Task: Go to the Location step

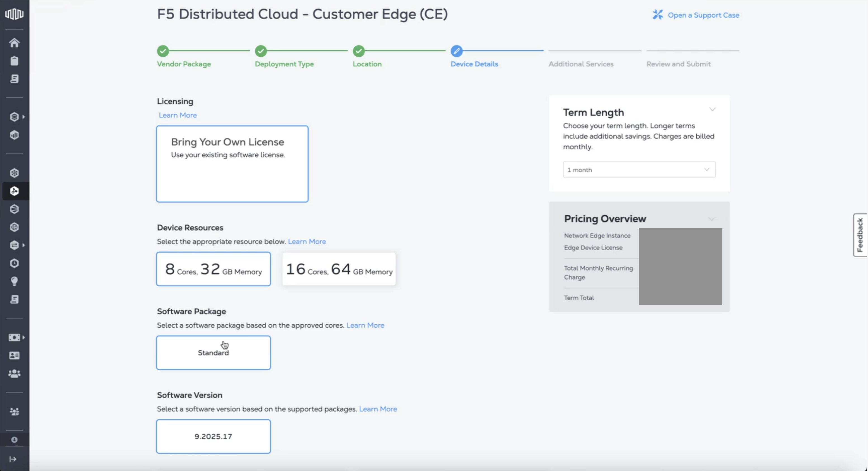Action: [x=367, y=64]
